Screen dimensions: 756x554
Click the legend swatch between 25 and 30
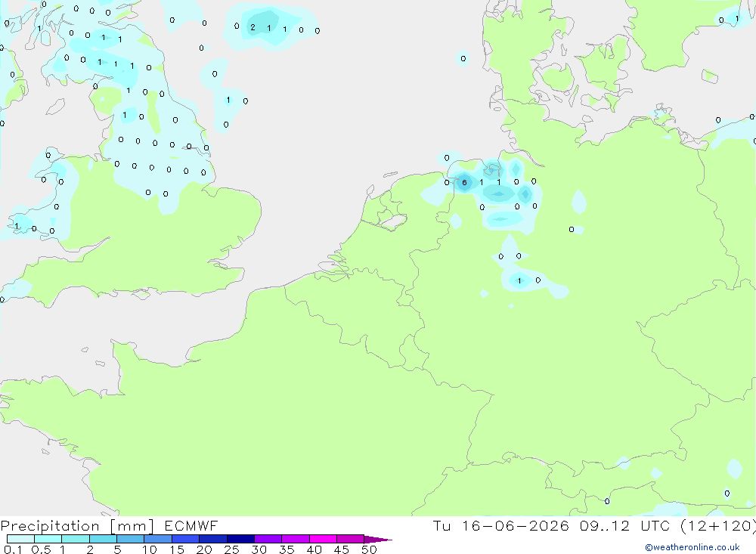coord(240,539)
